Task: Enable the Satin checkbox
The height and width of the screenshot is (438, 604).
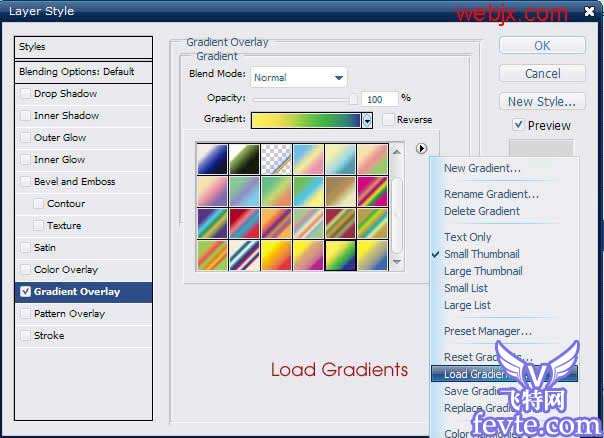Action: [25, 247]
